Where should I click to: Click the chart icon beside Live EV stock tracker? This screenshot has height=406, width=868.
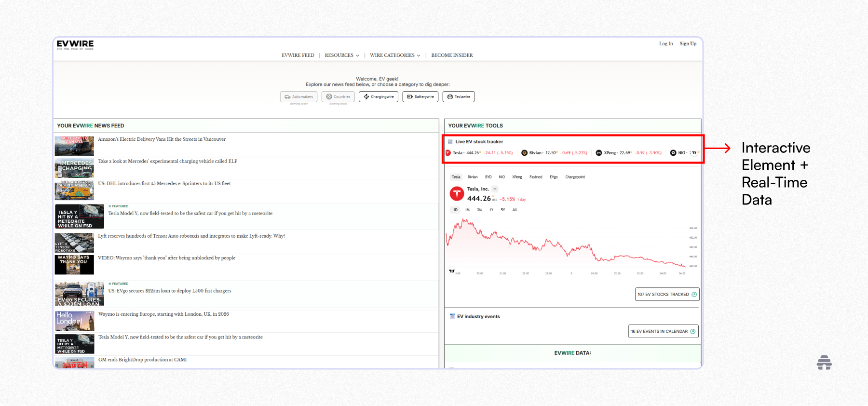[x=450, y=142]
